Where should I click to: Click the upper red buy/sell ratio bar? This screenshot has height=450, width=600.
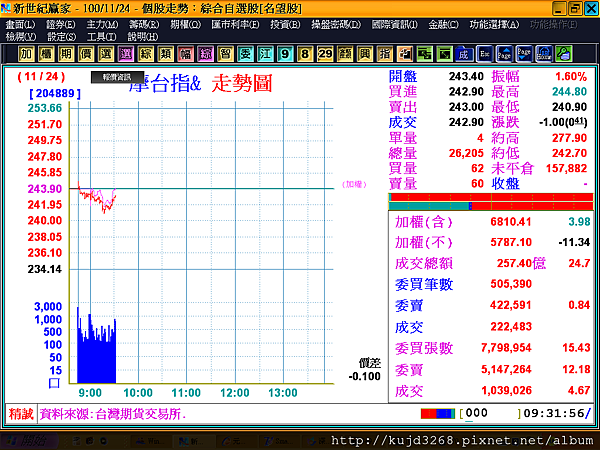click(x=491, y=197)
